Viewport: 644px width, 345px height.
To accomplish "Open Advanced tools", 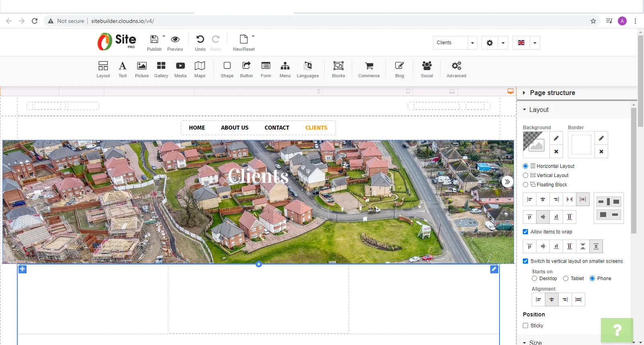I will pos(456,69).
